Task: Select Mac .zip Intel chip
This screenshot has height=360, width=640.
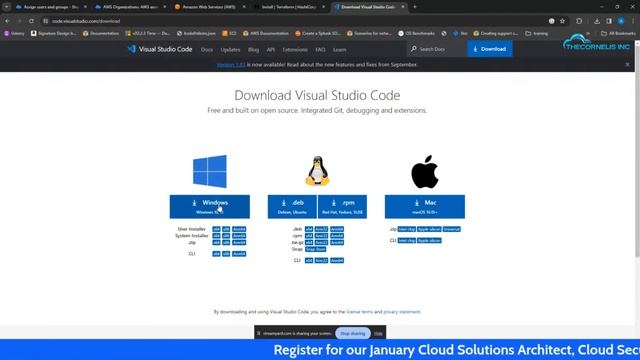Action: (407, 229)
